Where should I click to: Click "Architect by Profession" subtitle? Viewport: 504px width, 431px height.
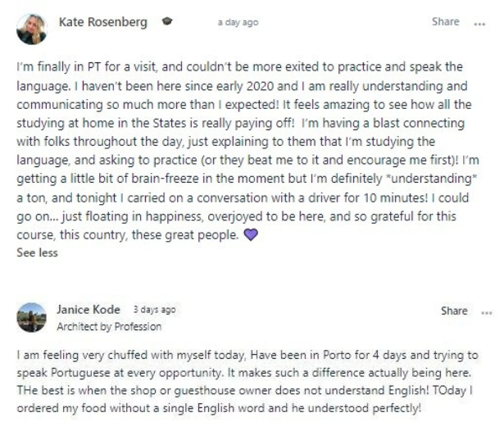pos(109,326)
